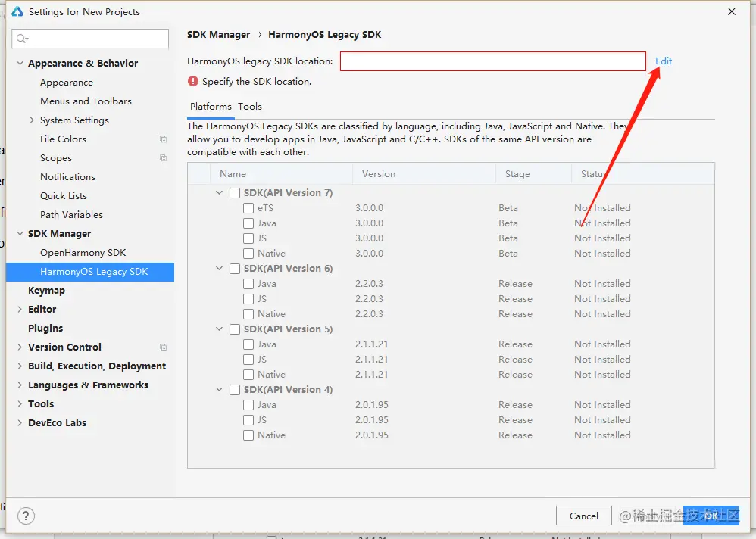Viewport: 756px width, 539px height.
Task: Switch to the Tools tab
Action: [250, 107]
